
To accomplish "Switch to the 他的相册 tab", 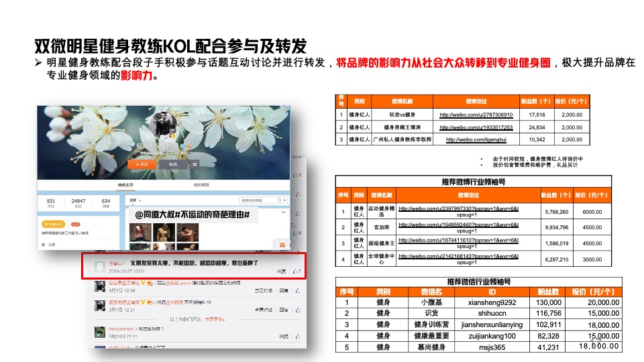I will tap(202, 185).
